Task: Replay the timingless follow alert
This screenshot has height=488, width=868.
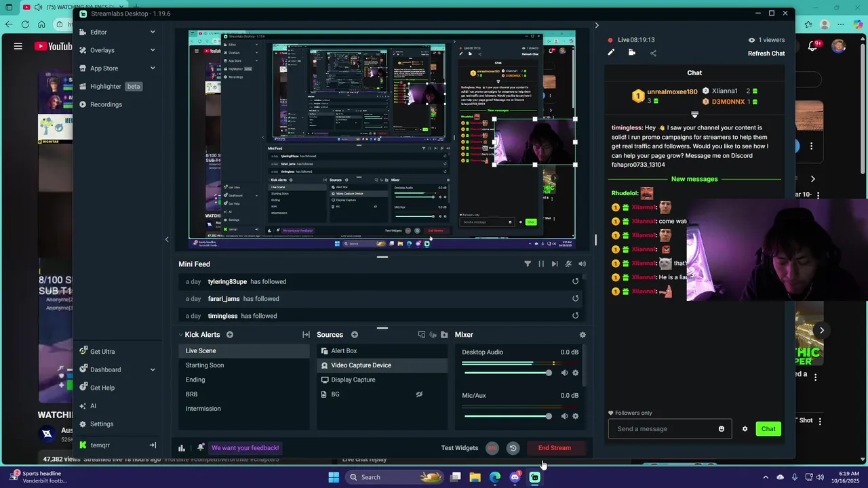Action: click(x=576, y=315)
